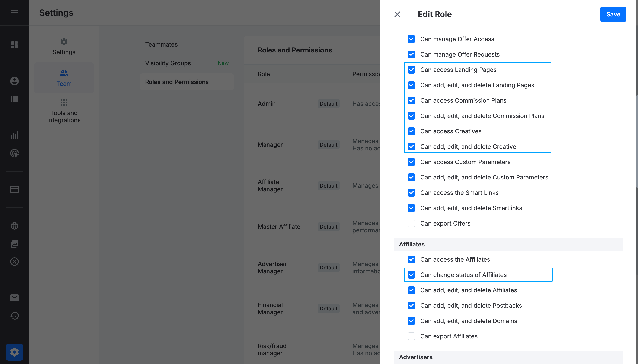Image resolution: width=638 pixels, height=364 pixels.
Task: Uncheck Can access the Smart Links
Action: 411,193
